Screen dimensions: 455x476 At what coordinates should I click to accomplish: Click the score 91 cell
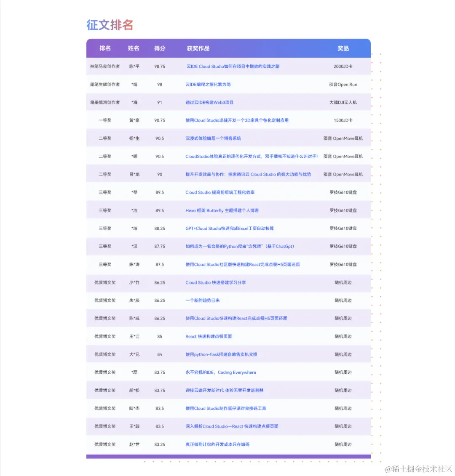(x=160, y=103)
